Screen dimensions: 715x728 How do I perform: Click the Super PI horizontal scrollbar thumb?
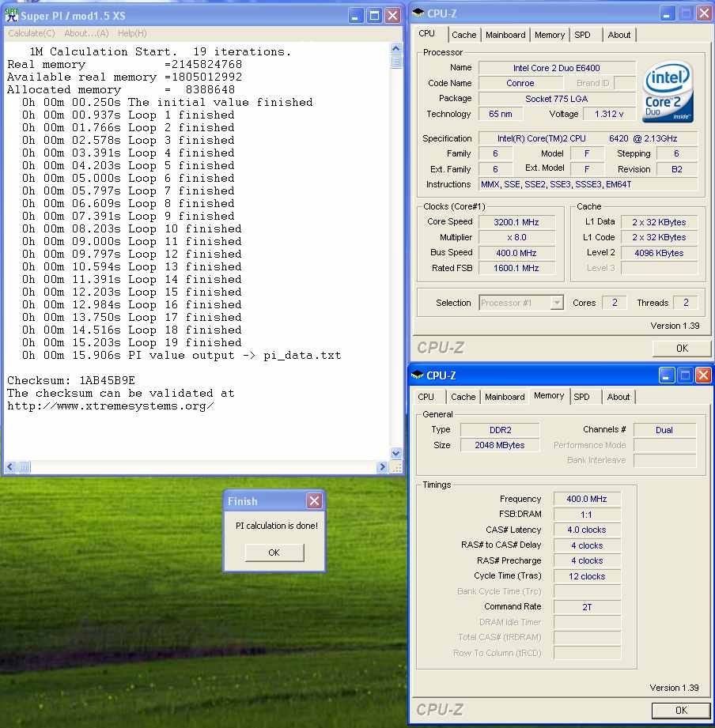pos(24,466)
